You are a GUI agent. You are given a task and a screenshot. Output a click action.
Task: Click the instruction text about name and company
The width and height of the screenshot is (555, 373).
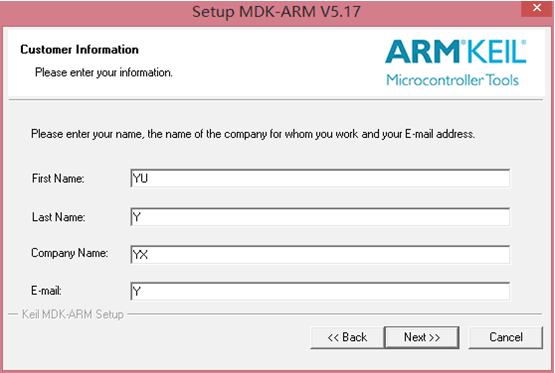253,134
